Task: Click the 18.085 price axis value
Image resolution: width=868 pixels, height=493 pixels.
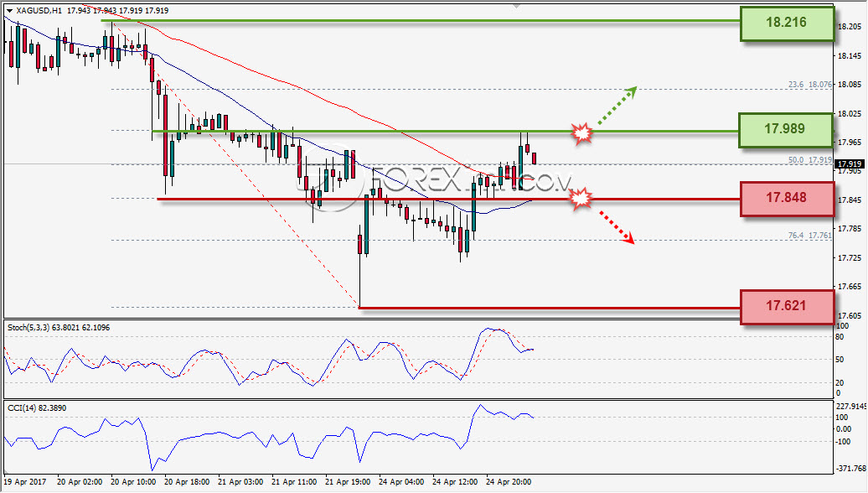Action: pyautogui.click(x=850, y=84)
